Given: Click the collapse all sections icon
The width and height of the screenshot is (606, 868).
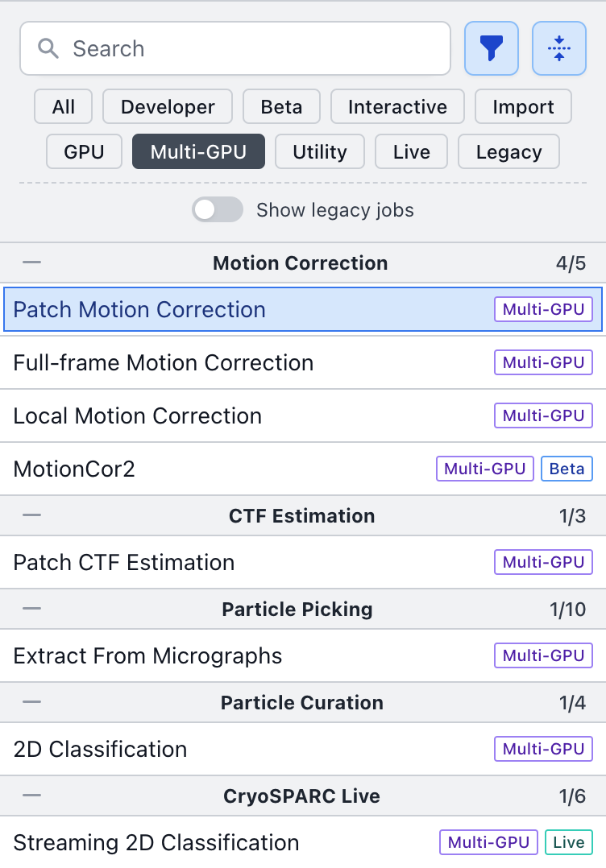Looking at the screenshot, I should (x=558, y=48).
